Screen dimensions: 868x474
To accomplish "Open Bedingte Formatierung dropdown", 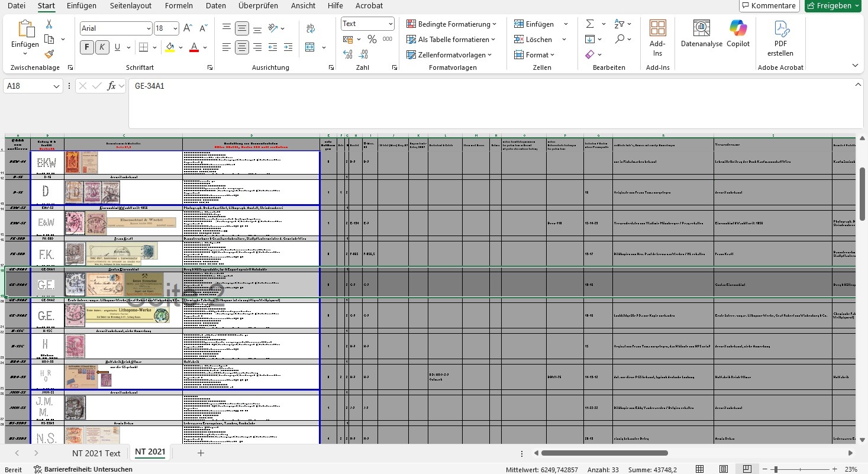I will 451,24.
